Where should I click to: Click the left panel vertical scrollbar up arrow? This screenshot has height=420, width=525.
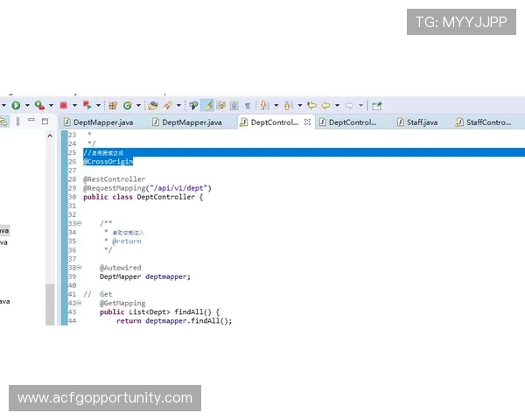[50, 134]
